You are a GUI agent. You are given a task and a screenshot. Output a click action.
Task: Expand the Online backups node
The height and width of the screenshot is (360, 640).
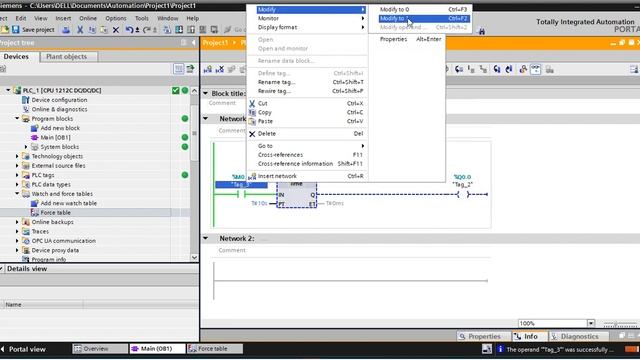pos(17,222)
